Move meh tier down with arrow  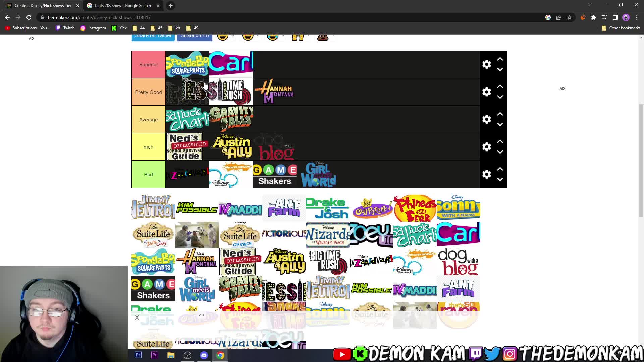(500, 152)
